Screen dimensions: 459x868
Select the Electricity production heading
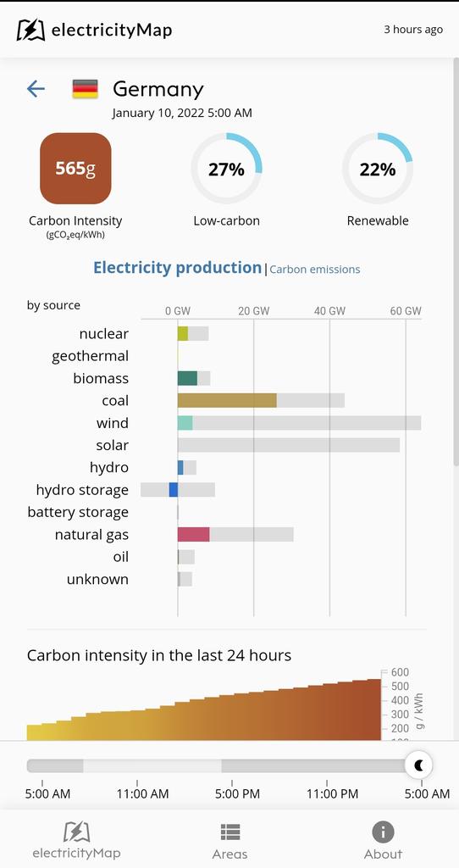tap(177, 268)
